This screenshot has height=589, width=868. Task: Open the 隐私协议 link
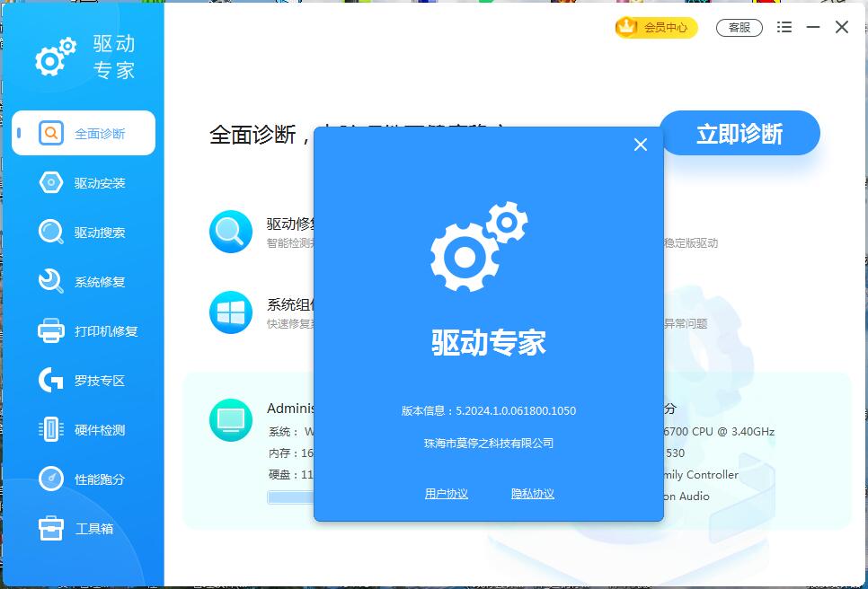(533, 493)
